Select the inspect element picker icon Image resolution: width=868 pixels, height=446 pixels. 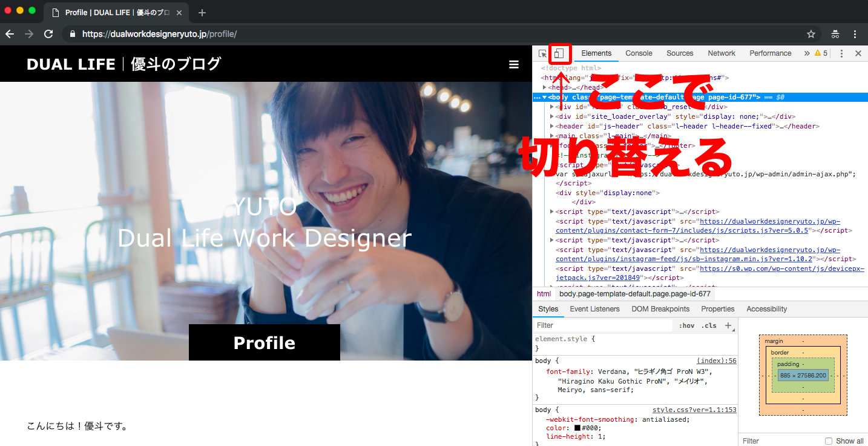[543, 53]
